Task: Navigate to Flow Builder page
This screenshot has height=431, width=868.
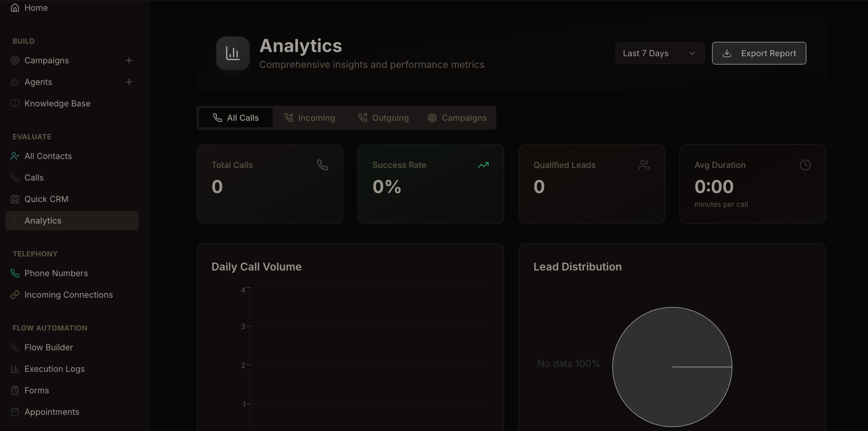Action: (x=49, y=347)
